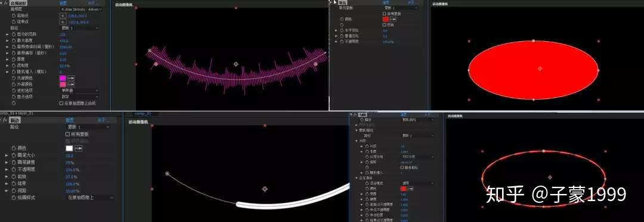Image resolution: width=644 pixels, height=222 pixels.
Task: Toggle stopwatch for 不透明度 in Fill panel
Action: pos(342,42)
